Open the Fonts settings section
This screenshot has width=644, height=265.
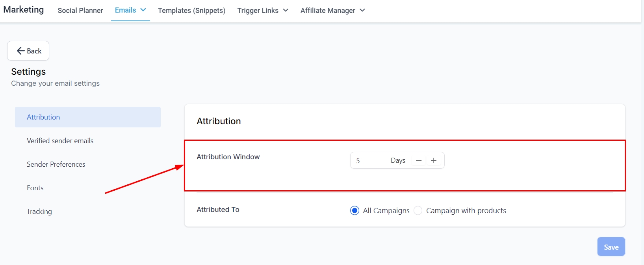[x=35, y=188]
